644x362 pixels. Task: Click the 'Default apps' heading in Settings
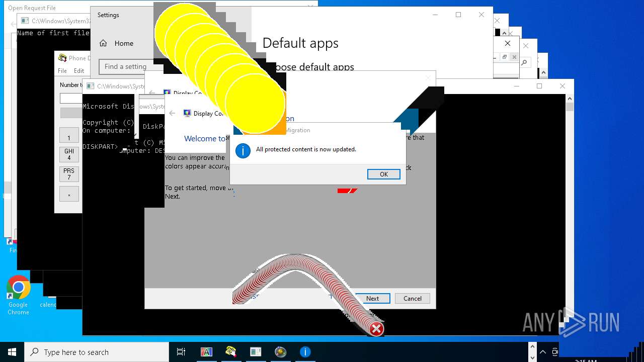tap(300, 43)
